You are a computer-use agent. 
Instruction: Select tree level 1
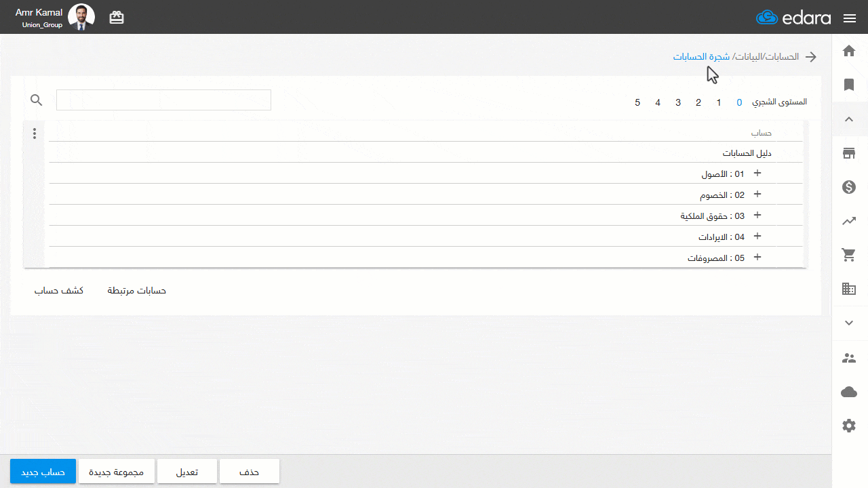(719, 102)
